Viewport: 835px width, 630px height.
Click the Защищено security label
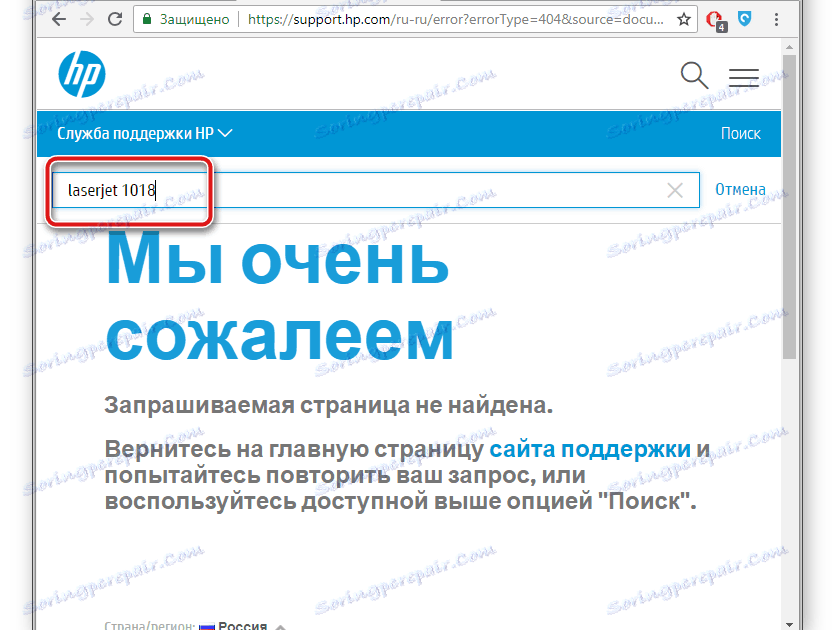point(195,20)
